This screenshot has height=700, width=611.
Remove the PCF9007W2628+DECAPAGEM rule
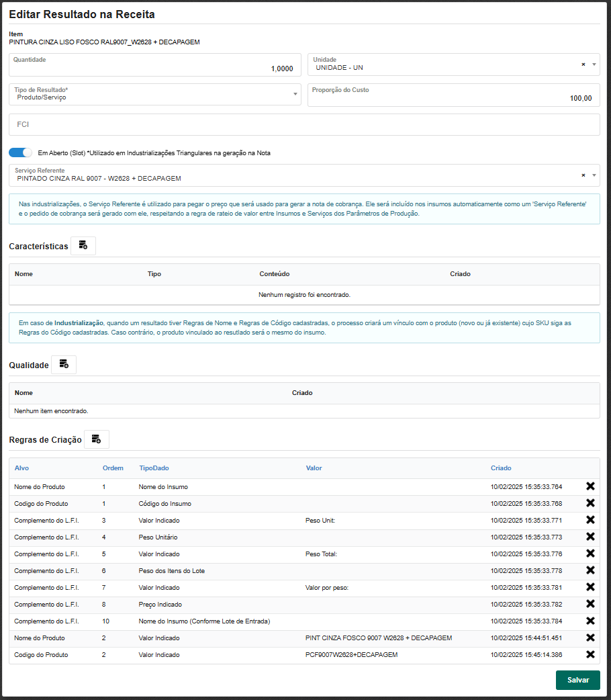590,654
